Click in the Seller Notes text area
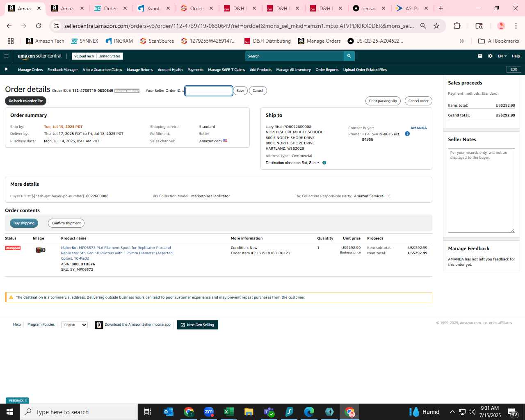 [x=481, y=190]
